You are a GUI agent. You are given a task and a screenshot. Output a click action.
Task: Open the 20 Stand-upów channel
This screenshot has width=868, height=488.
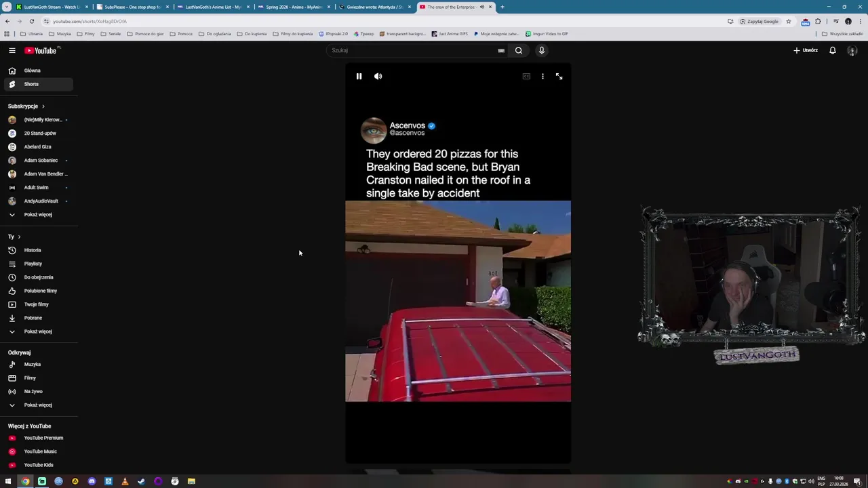(37, 134)
